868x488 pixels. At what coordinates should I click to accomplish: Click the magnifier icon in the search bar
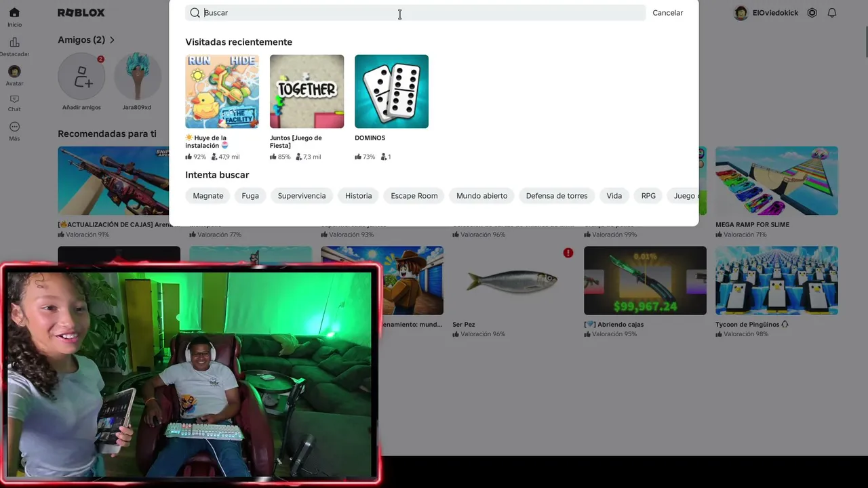coord(195,13)
